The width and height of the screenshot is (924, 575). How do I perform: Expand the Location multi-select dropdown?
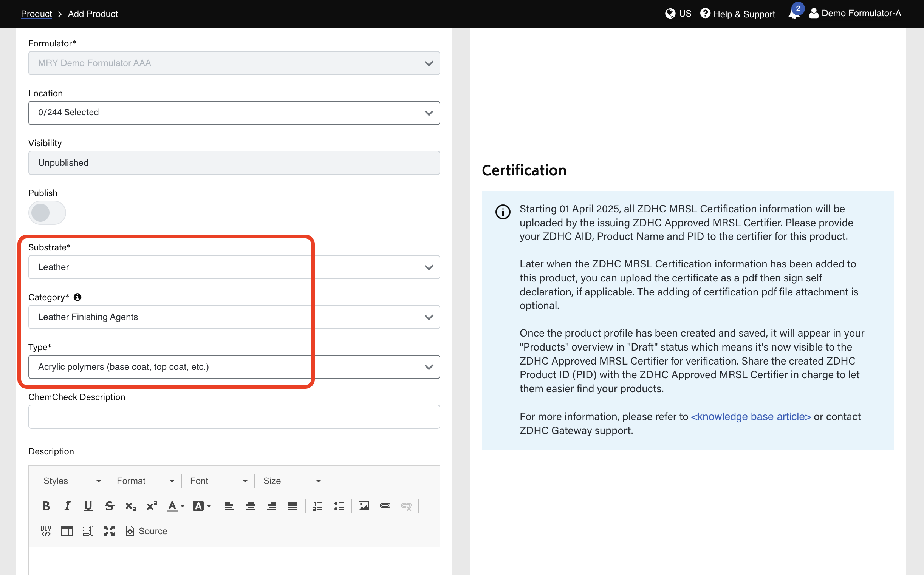[x=234, y=113]
